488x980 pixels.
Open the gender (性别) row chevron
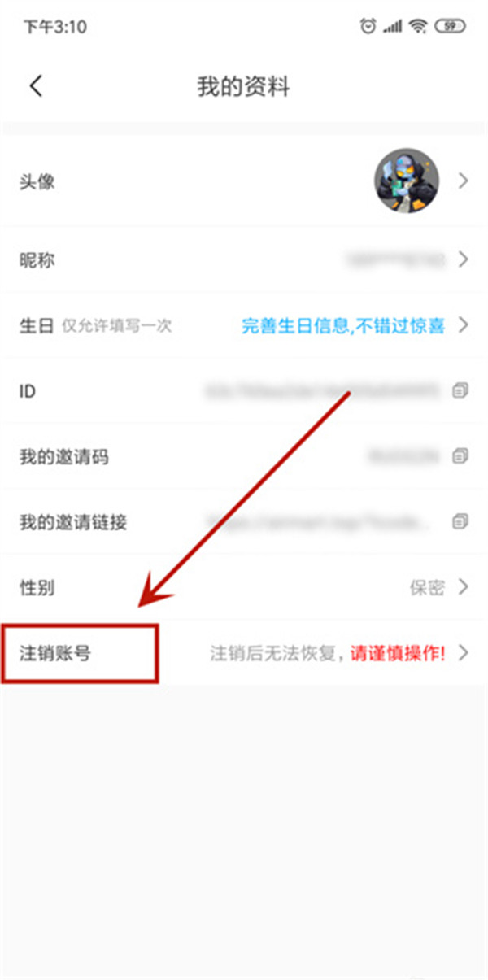tap(464, 586)
